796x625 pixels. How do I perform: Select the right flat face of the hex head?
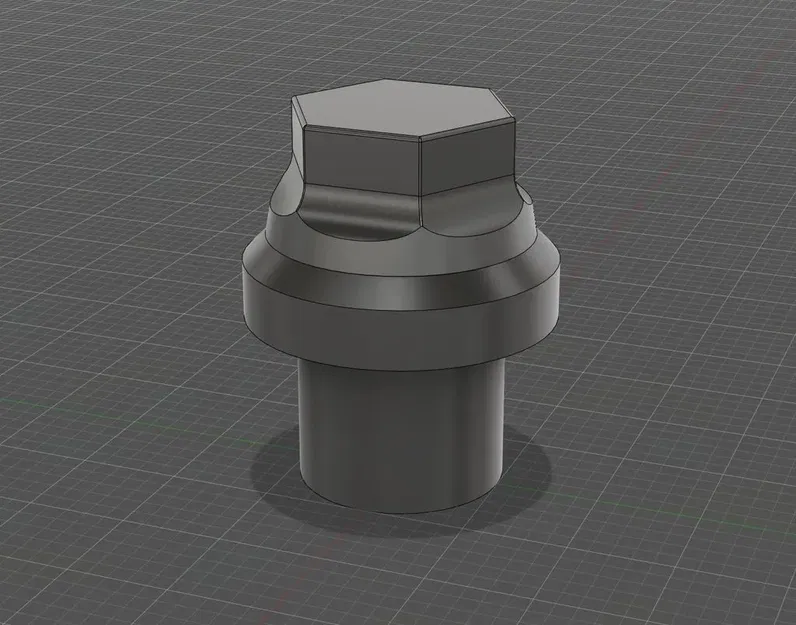click(x=469, y=156)
